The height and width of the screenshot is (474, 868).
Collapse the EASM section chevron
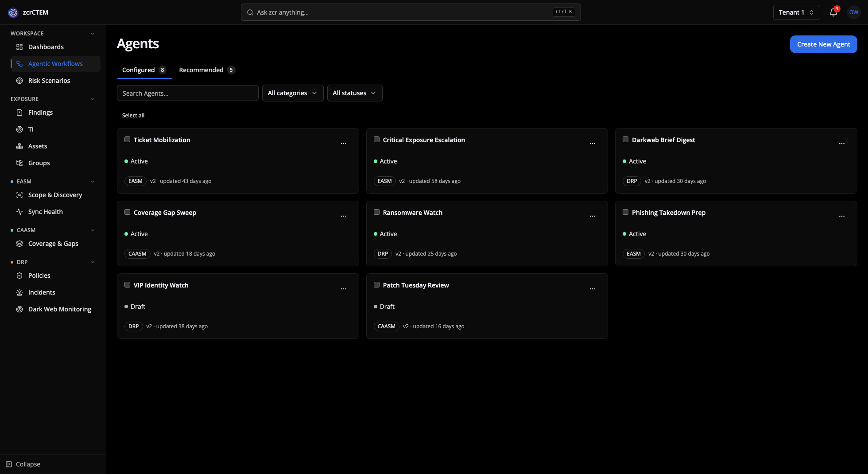point(93,182)
